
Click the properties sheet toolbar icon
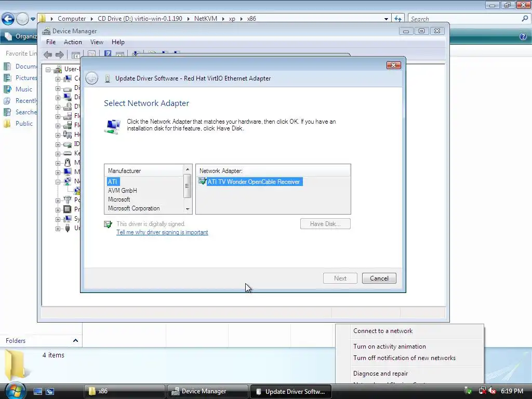pos(91,54)
